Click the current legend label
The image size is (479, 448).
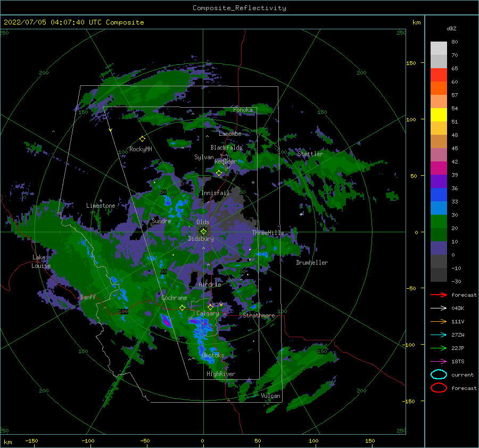(463, 374)
